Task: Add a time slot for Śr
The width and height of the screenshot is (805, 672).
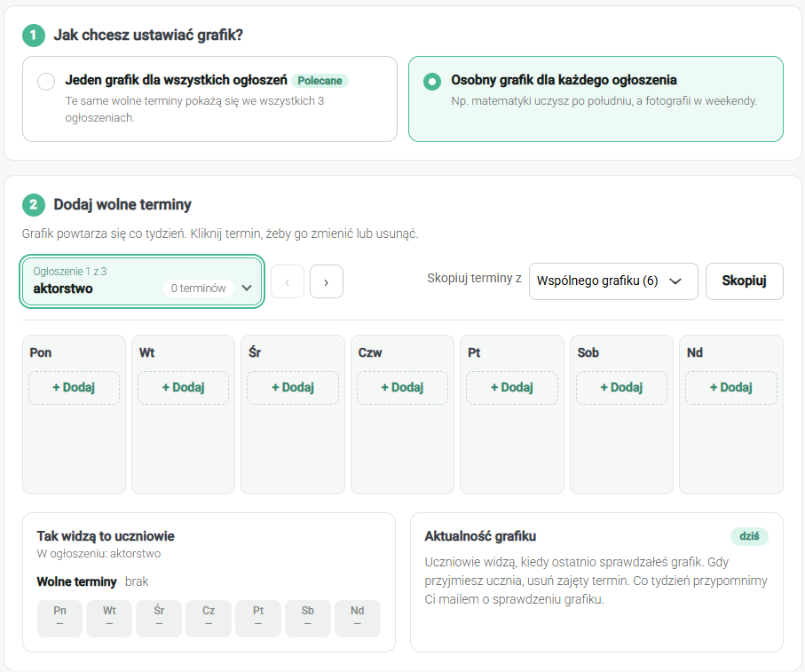Action: (293, 388)
